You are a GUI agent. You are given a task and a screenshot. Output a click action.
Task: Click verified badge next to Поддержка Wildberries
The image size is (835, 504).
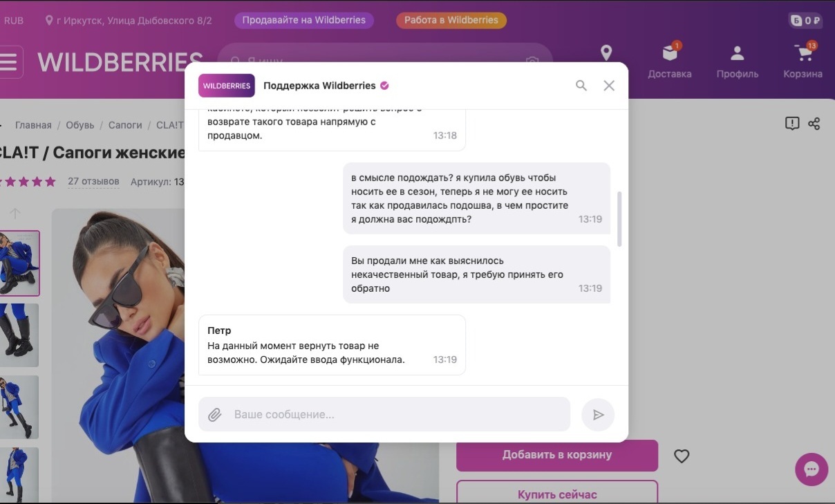(x=385, y=86)
